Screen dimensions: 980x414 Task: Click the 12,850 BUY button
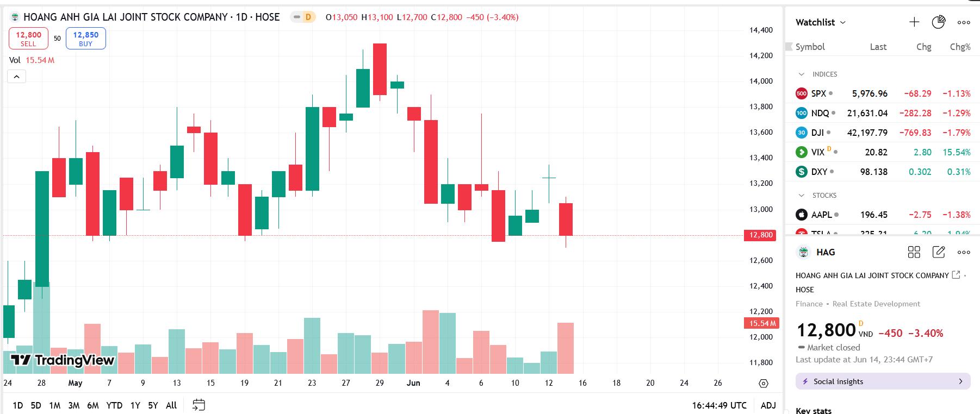[86, 39]
